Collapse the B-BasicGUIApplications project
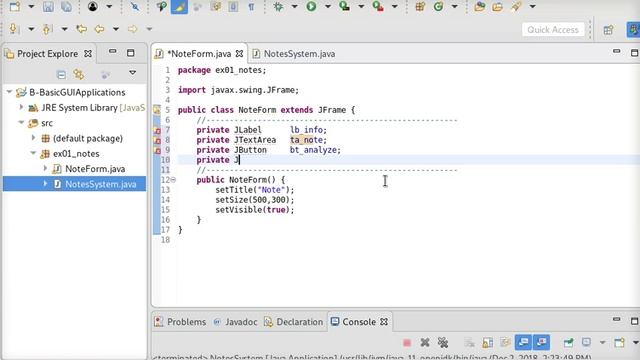This screenshot has height=360, width=640. [9, 92]
